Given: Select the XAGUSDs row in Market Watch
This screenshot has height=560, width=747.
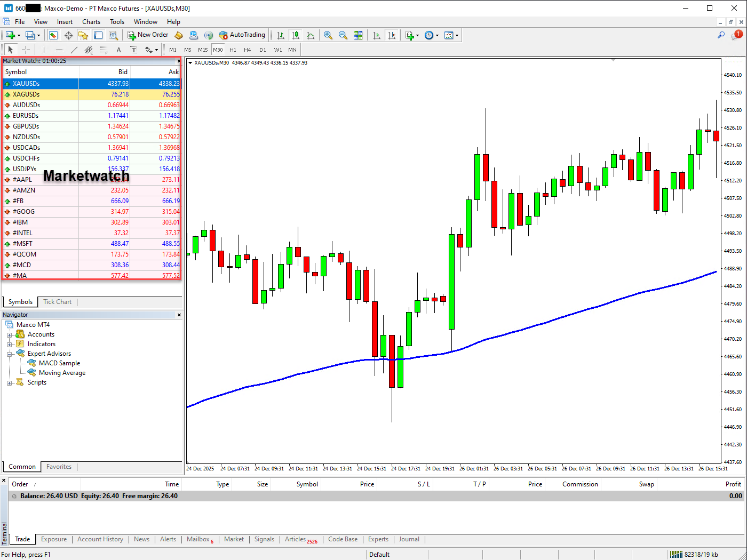Looking at the screenshot, I should point(26,94).
